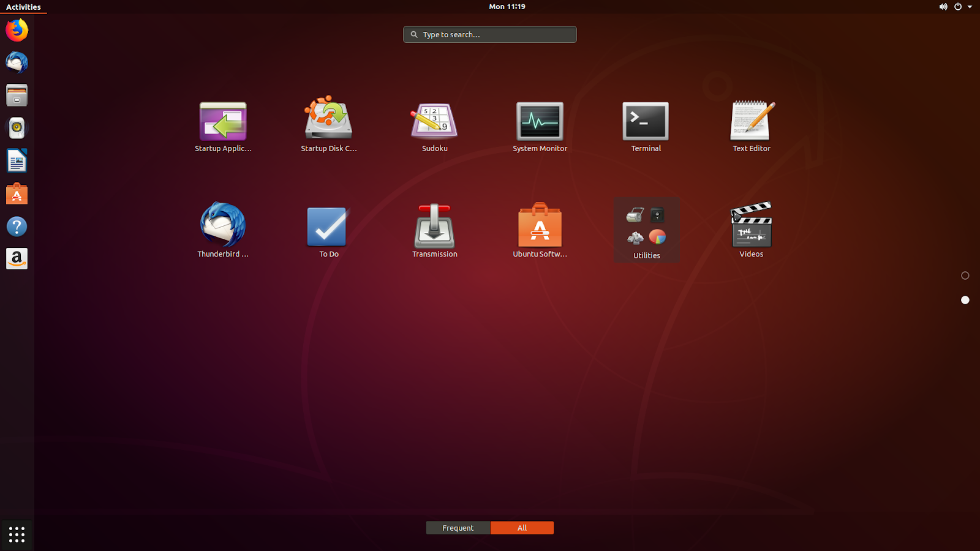980x551 pixels.
Task: Open Text Editor
Action: (x=752, y=127)
